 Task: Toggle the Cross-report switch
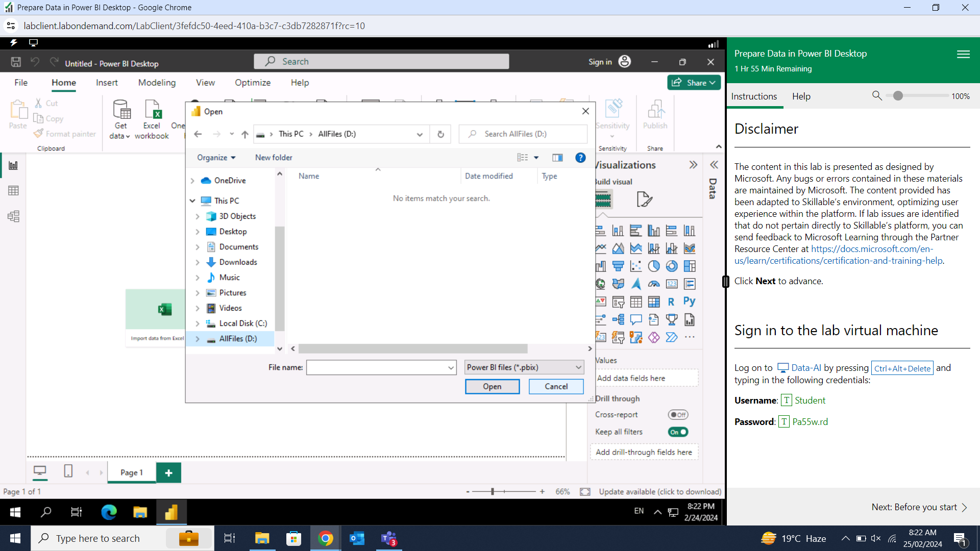point(678,415)
